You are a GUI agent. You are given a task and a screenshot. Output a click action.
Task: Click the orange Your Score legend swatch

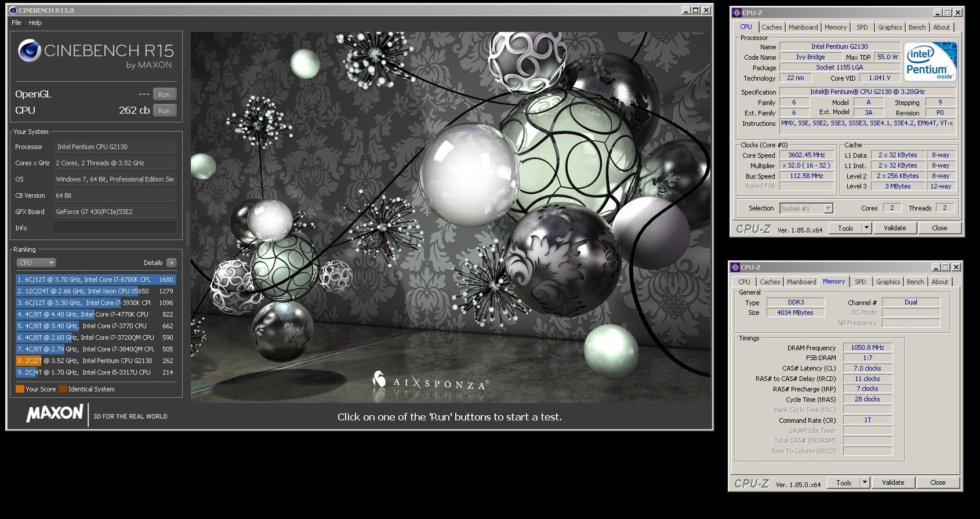click(x=20, y=389)
